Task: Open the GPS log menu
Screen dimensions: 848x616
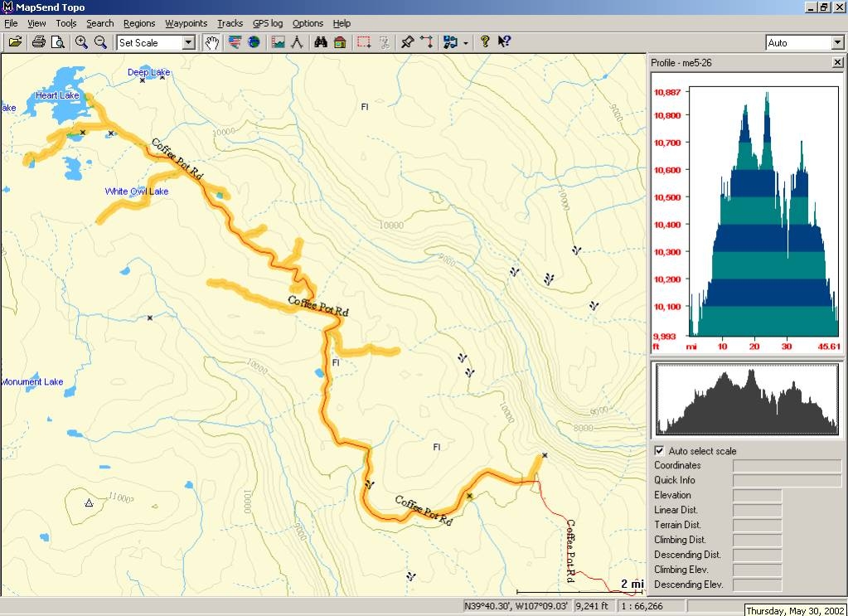Action: (268, 23)
